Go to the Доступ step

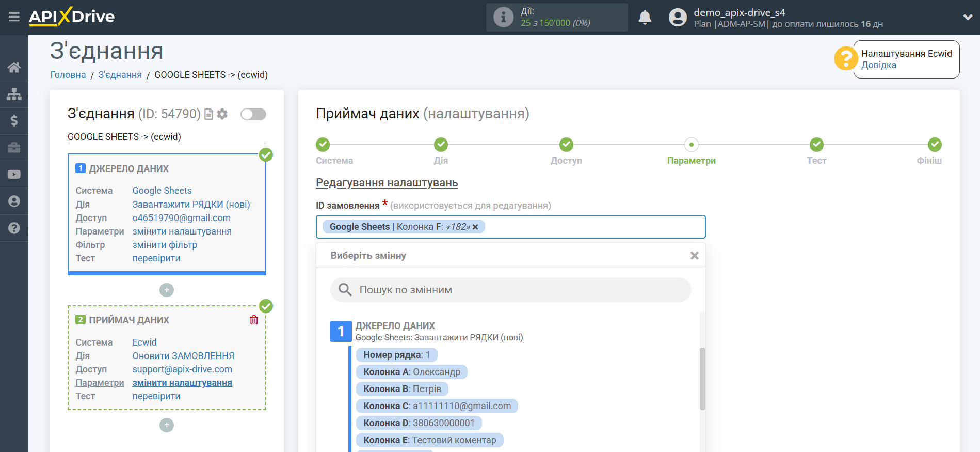coord(566,145)
